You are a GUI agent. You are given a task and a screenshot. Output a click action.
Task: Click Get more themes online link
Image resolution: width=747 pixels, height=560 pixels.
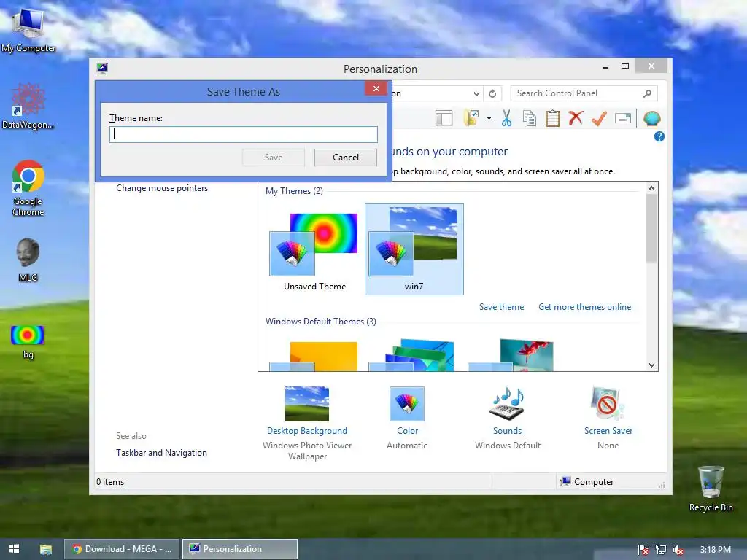pos(584,307)
